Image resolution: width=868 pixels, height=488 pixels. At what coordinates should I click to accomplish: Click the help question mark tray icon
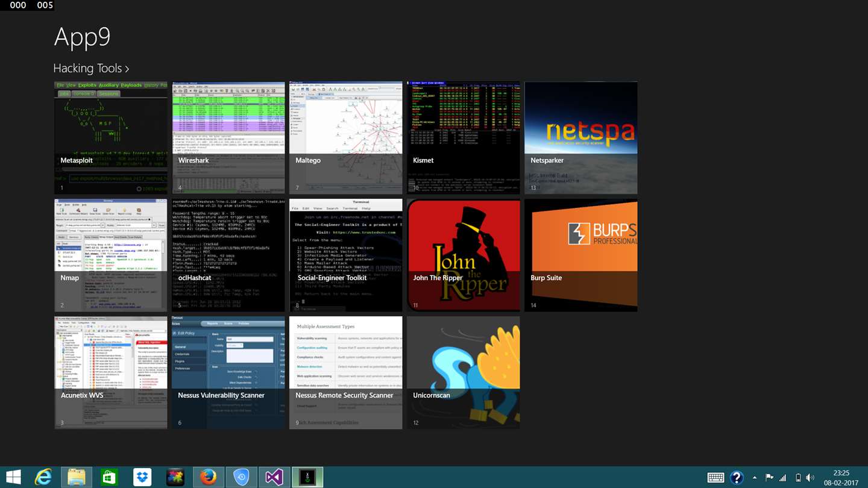[x=737, y=478]
